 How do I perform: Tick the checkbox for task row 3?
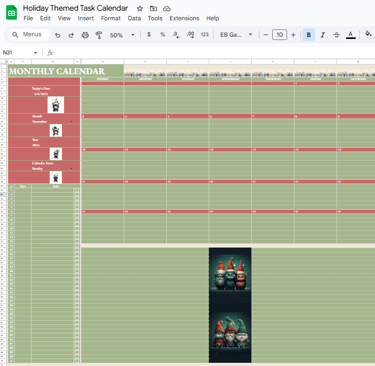(77, 199)
